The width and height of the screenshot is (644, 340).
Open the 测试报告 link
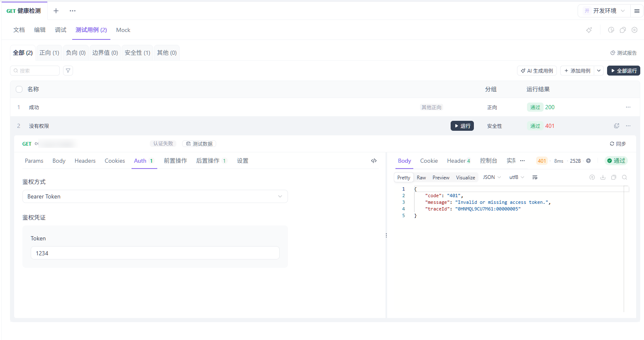pos(624,53)
